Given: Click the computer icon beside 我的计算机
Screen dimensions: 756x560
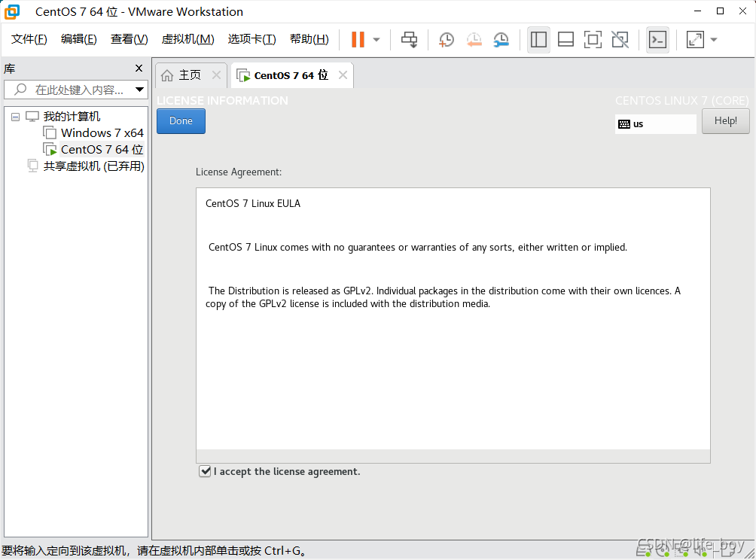Looking at the screenshot, I should pyautogui.click(x=32, y=116).
